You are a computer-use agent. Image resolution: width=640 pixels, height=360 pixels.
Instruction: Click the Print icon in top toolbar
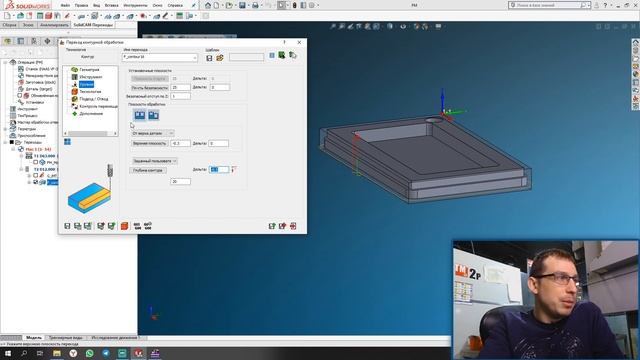[255, 5]
